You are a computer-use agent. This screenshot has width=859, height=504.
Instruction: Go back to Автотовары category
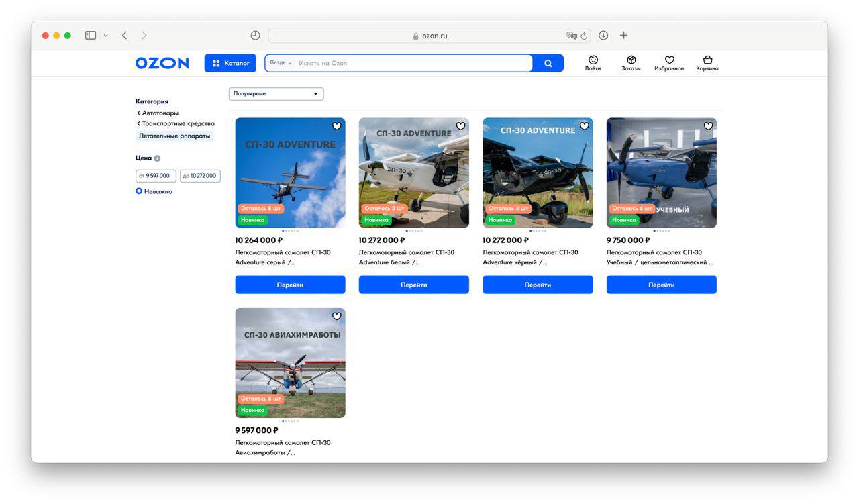coord(160,113)
